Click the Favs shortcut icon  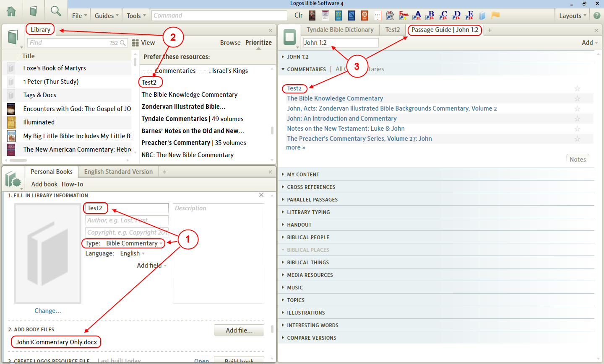pos(404,15)
